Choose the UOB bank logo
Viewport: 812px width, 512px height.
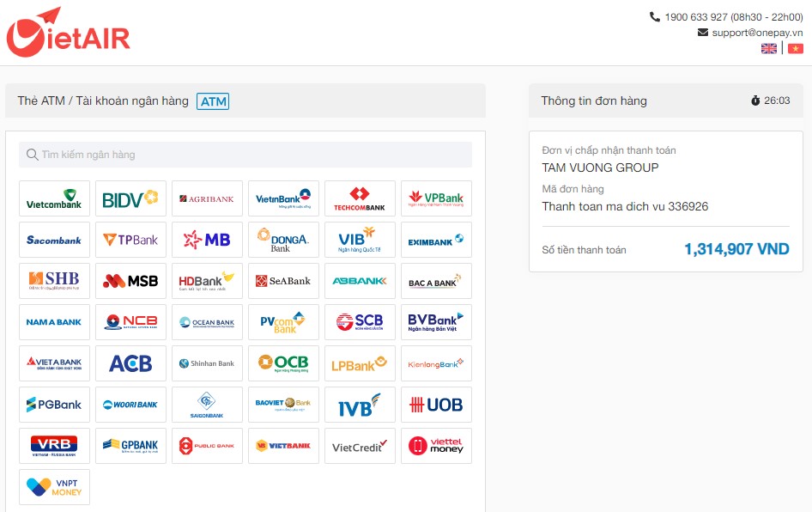[x=436, y=405]
